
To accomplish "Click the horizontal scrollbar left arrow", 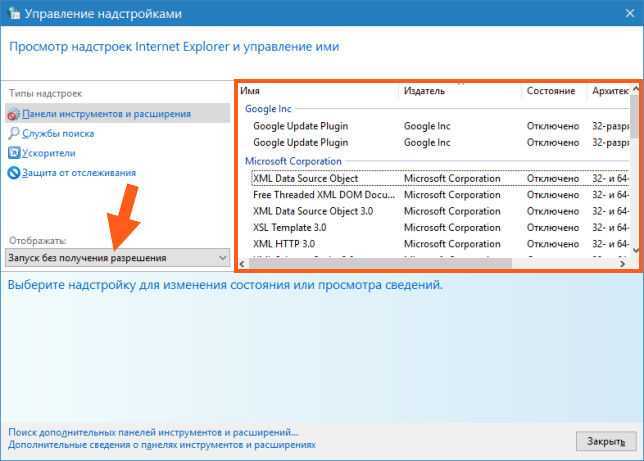I will pos(242,264).
